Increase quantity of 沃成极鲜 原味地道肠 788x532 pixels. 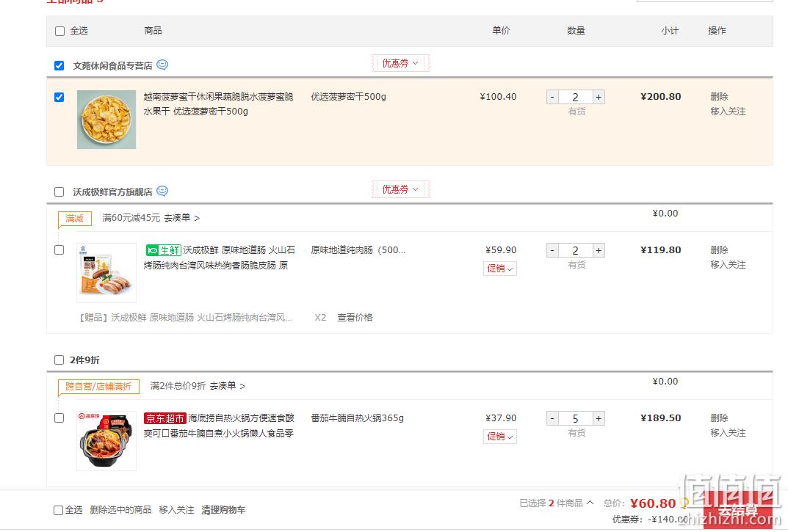(x=599, y=250)
